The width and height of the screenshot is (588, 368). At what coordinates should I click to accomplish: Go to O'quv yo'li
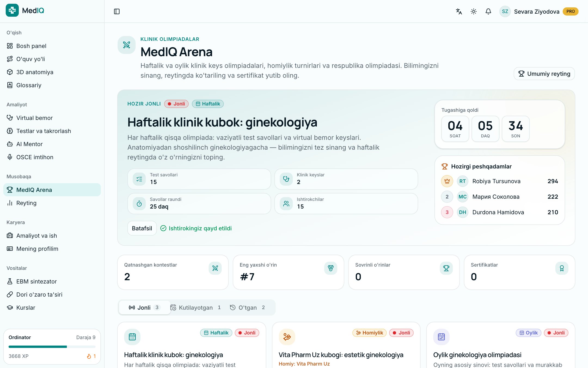click(x=52, y=59)
